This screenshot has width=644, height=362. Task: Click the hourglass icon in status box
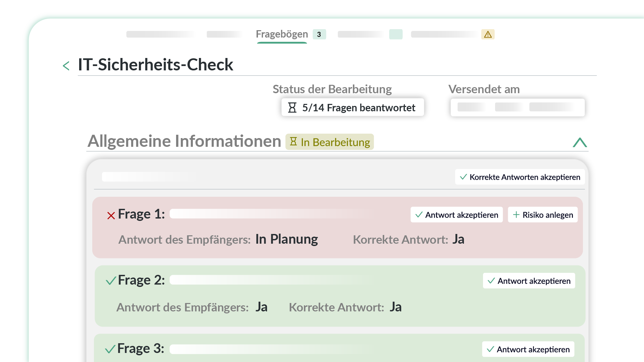coord(292,108)
